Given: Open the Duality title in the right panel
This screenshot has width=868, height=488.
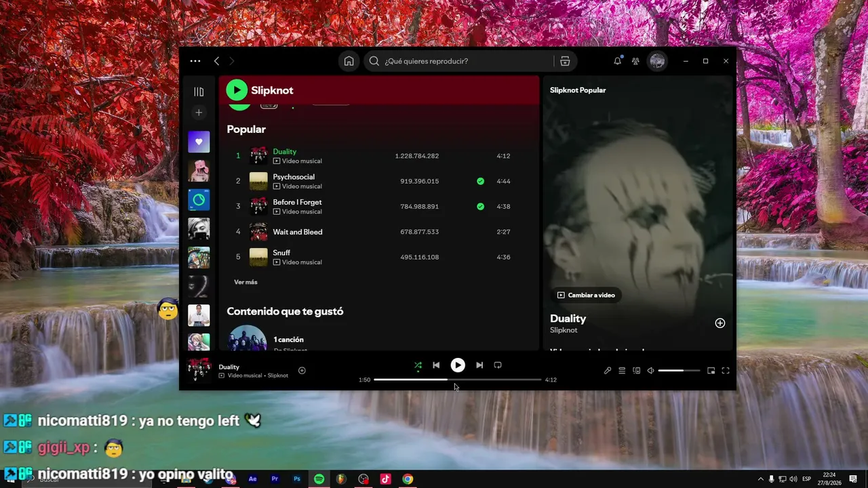Looking at the screenshot, I should (568, 319).
